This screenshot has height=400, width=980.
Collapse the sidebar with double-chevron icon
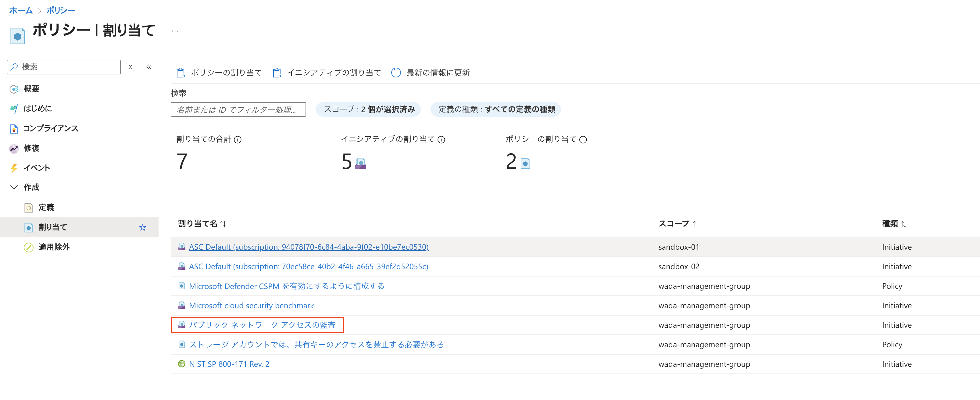tap(149, 67)
